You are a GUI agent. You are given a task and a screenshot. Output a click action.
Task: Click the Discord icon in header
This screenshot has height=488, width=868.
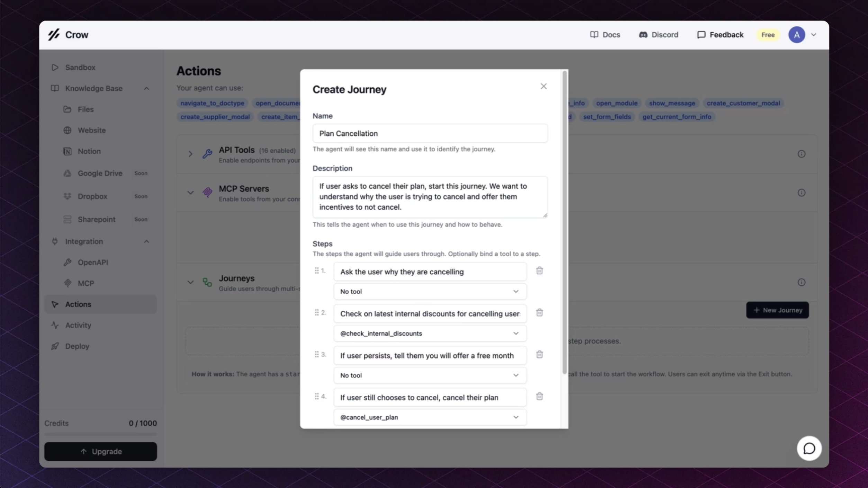pos(643,35)
